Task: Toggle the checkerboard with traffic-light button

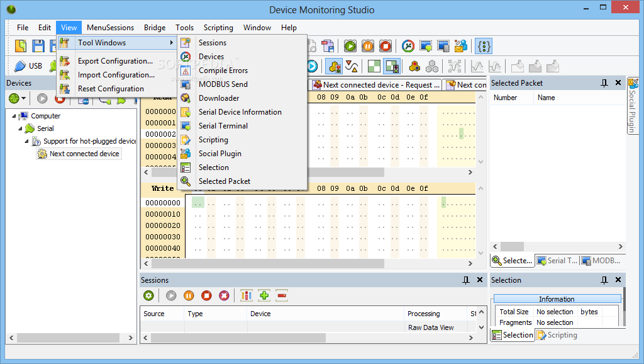Action: tap(392, 66)
